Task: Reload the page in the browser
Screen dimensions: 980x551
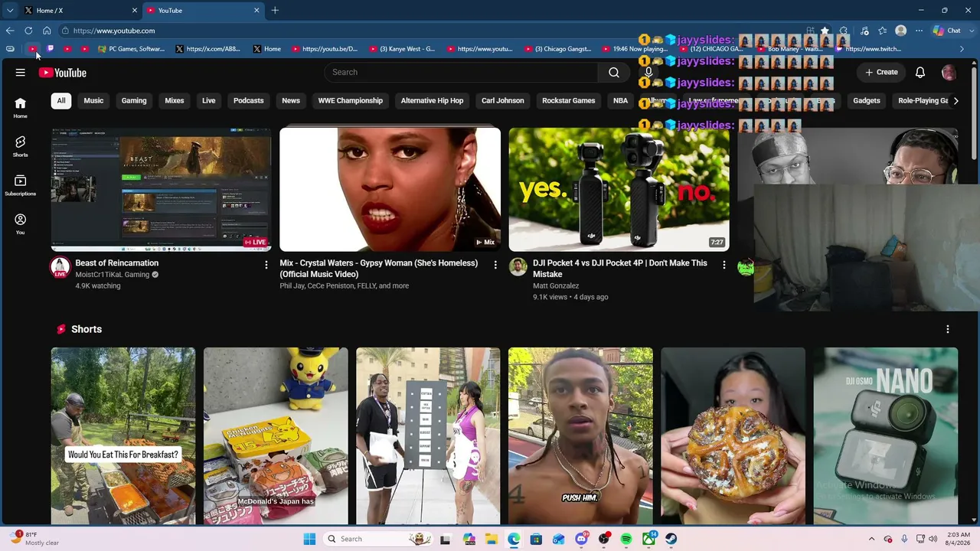Action: tap(28, 31)
